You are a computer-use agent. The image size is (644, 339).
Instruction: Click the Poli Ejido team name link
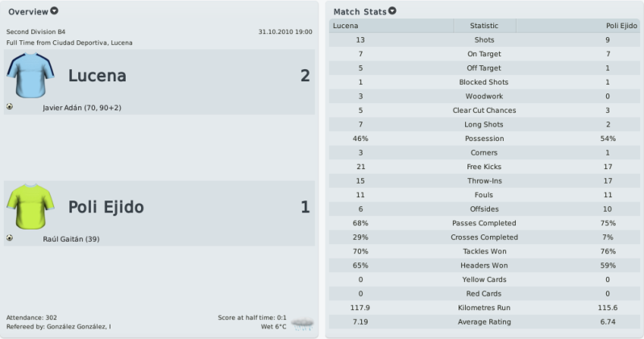pos(106,207)
